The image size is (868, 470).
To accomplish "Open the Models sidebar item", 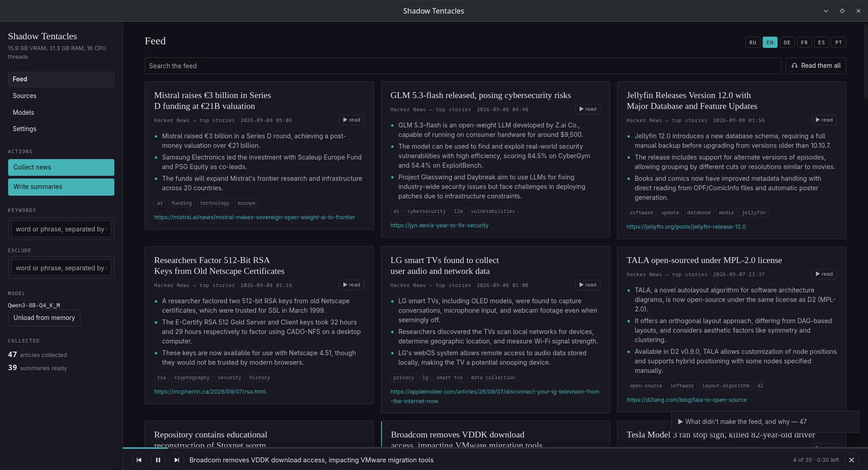I will tap(61, 113).
